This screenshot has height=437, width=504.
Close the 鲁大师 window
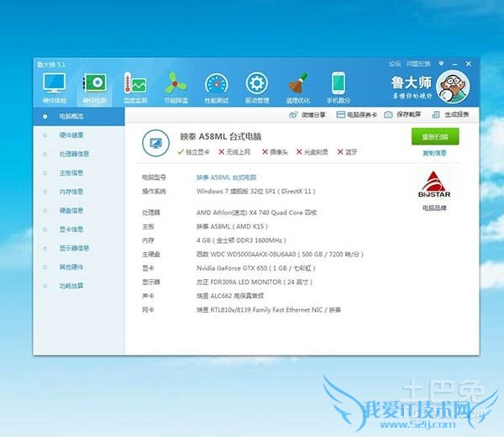click(x=469, y=64)
